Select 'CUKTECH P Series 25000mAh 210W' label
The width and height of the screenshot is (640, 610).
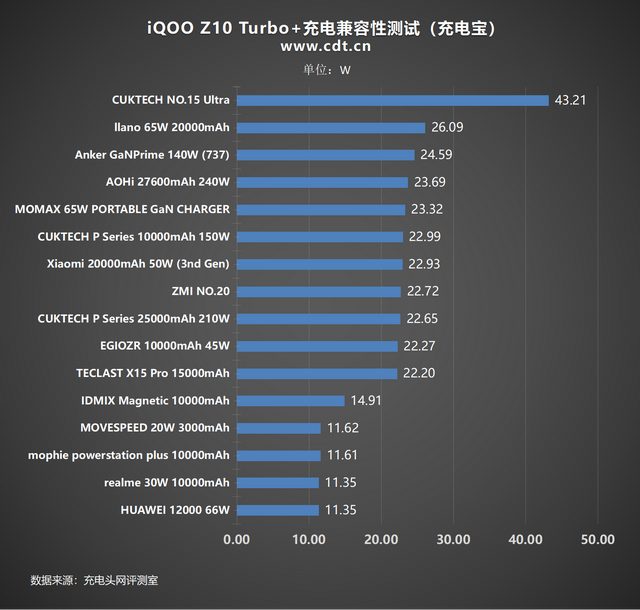(133, 319)
